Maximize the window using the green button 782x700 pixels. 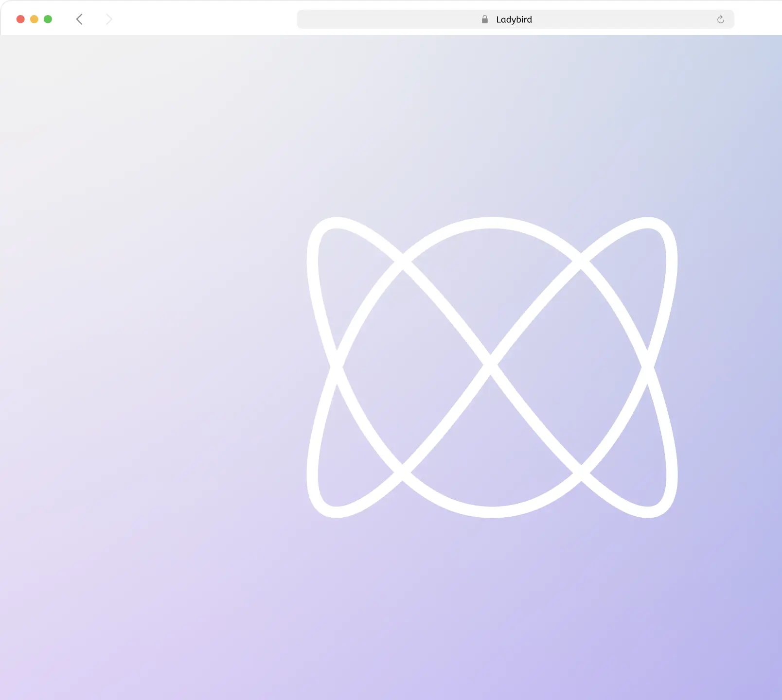(48, 19)
